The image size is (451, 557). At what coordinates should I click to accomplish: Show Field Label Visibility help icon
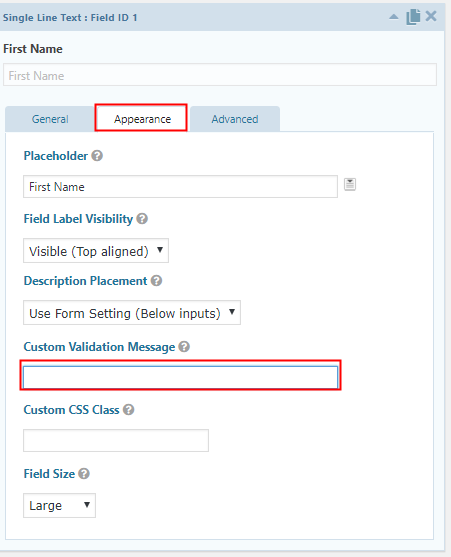tap(142, 218)
